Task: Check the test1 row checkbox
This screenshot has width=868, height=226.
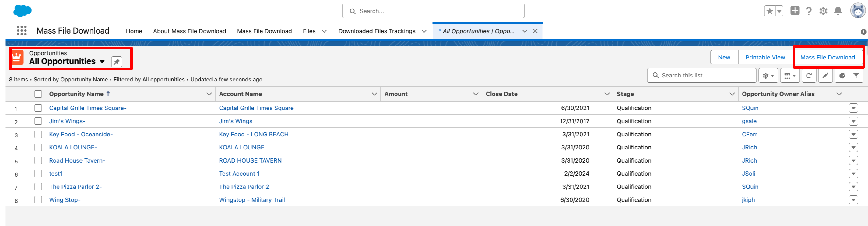Action: click(x=38, y=174)
